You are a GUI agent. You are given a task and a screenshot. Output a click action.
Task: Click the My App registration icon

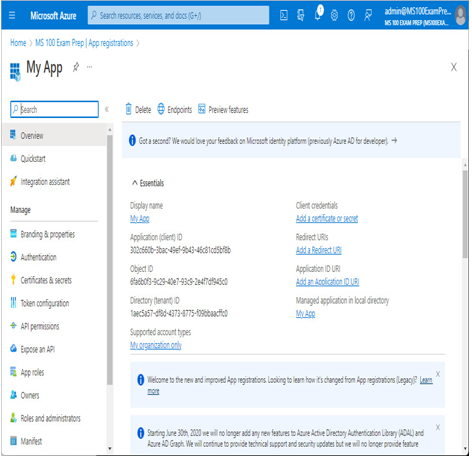15,72
